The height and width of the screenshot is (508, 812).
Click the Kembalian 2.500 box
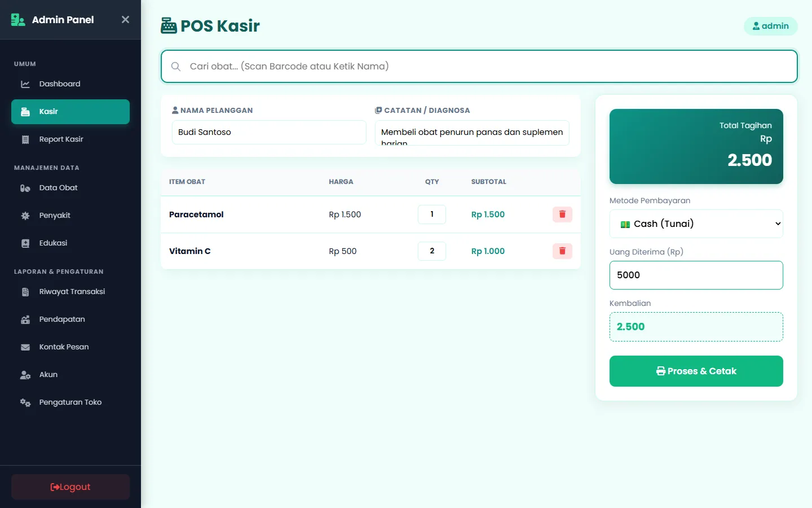[696, 327]
